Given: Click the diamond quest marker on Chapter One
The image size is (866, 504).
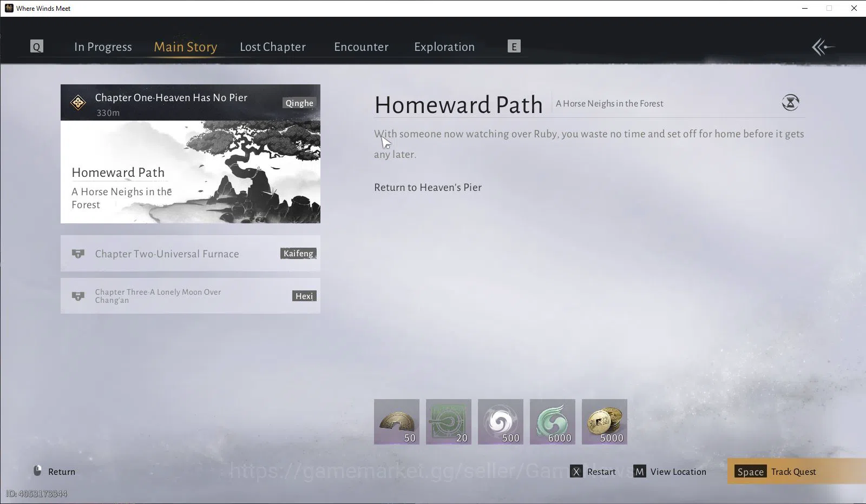Looking at the screenshot, I should click(x=78, y=102).
